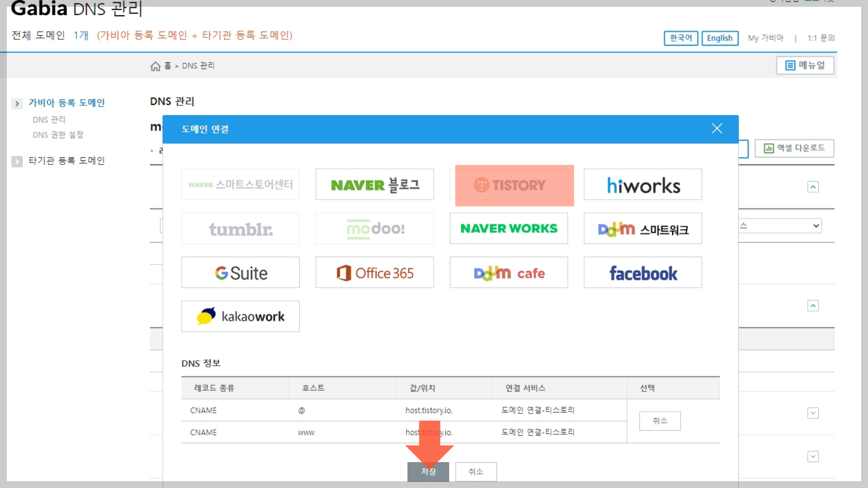Choose the Daum cafe tile
Image resolution: width=868 pixels, height=488 pixels.
click(509, 273)
